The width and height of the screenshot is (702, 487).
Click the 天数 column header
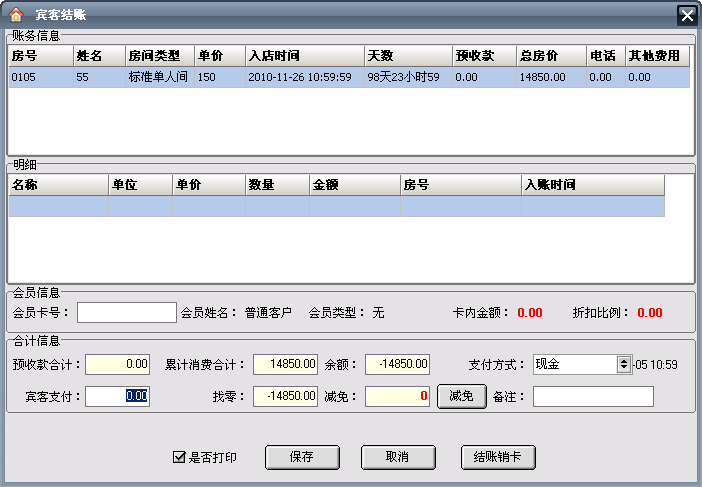coord(408,56)
